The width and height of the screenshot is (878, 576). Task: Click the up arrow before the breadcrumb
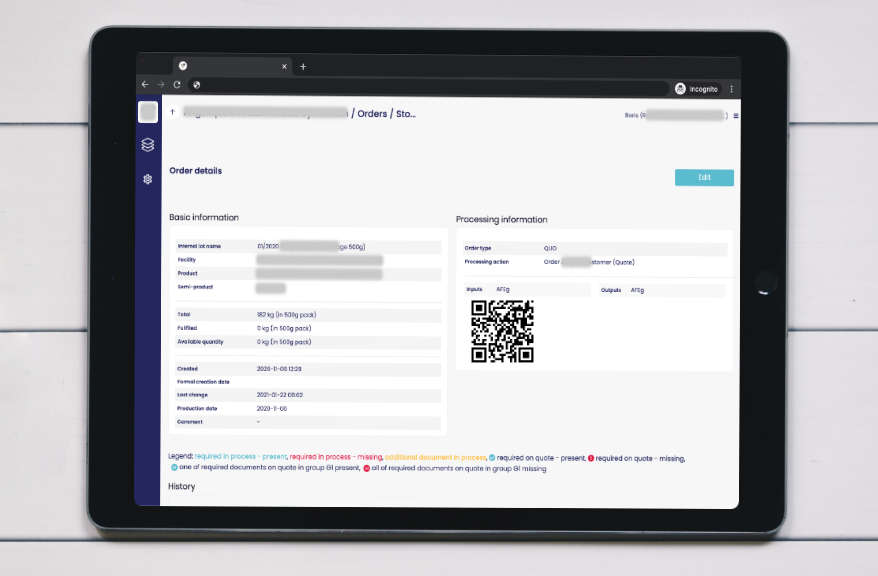click(173, 113)
